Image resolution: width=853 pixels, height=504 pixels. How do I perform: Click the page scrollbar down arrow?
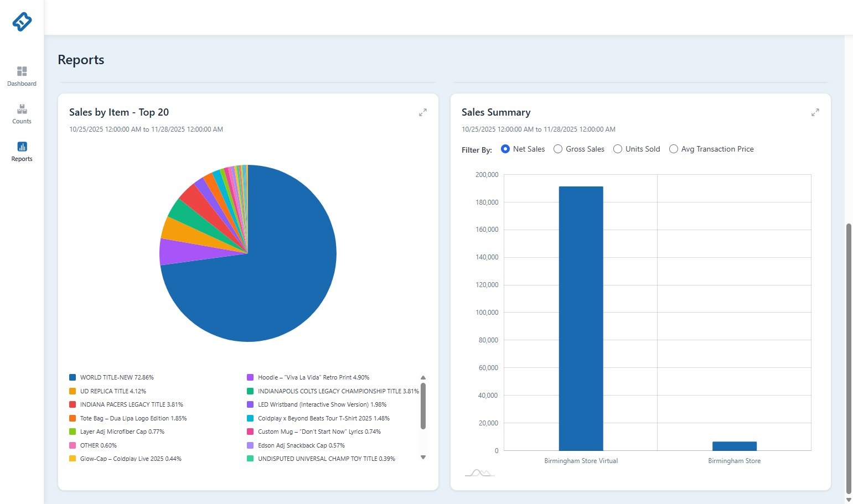(x=849, y=500)
